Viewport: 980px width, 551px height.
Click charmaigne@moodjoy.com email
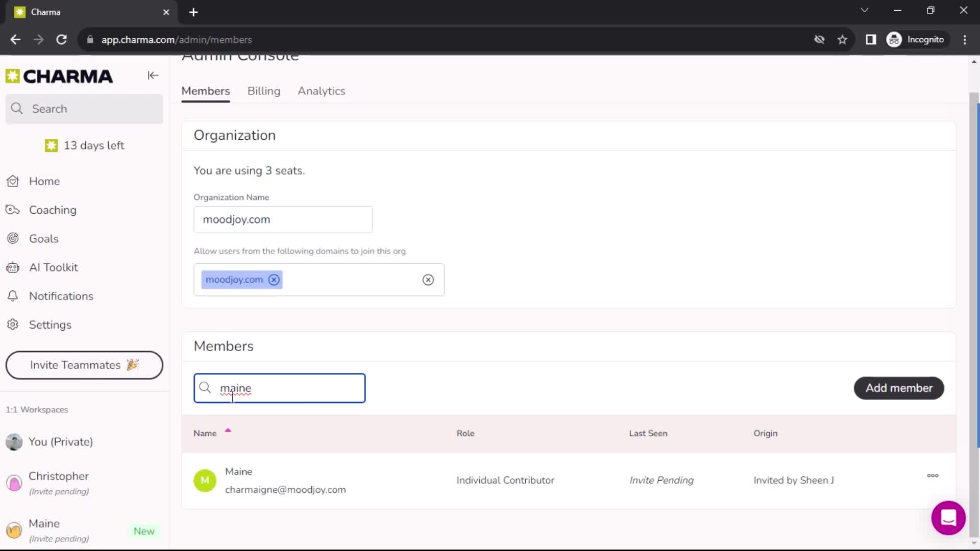285,490
